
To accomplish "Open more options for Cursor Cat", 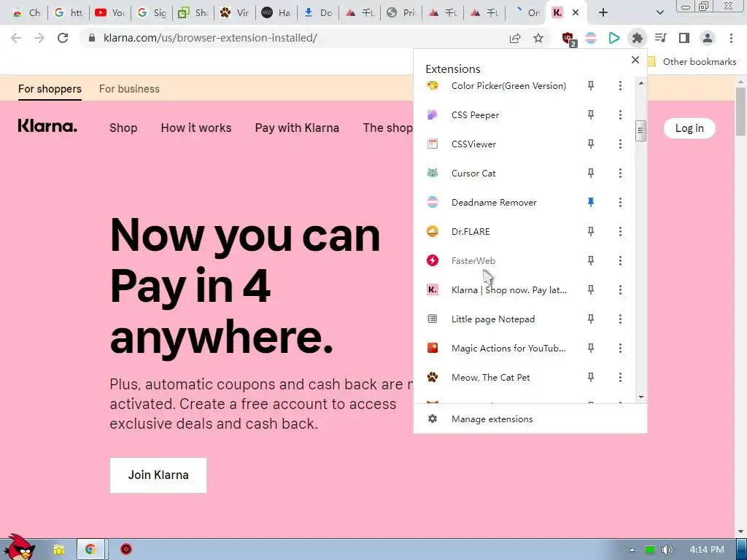I will point(620,174).
